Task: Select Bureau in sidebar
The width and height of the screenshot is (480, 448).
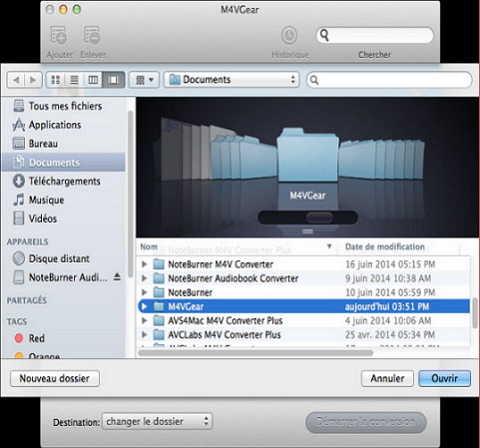Action: point(63,144)
